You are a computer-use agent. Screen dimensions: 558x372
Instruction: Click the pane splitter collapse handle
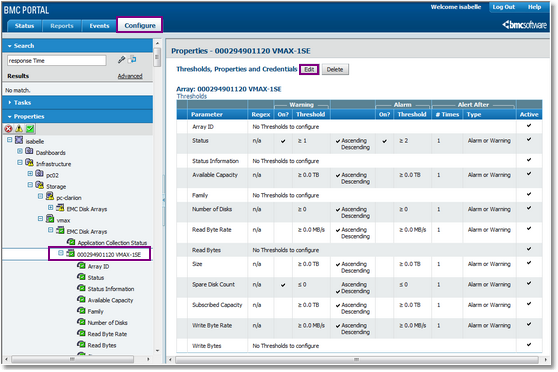point(164,200)
